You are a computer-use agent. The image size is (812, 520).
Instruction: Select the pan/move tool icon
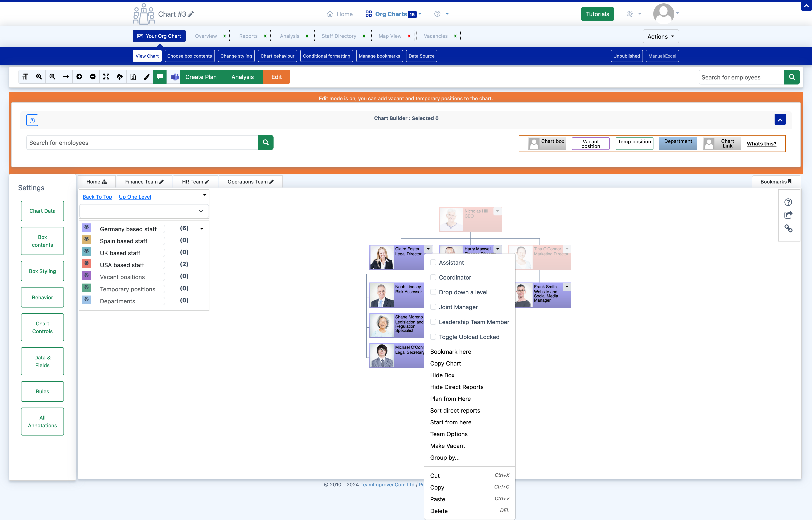pyautogui.click(x=65, y=77)
